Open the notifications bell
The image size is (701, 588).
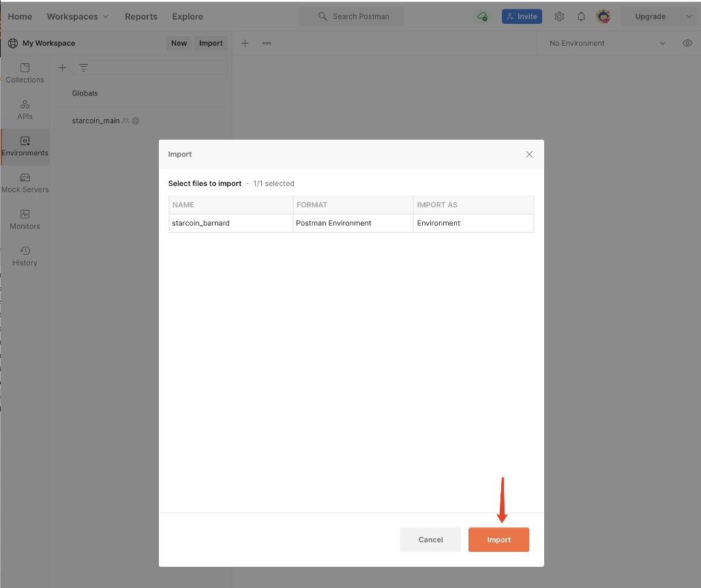coord(581,16)
